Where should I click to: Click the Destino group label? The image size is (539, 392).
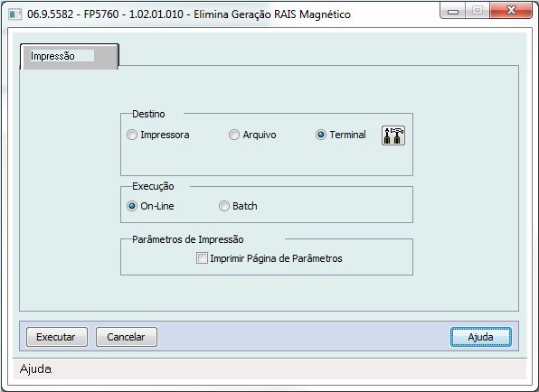point(148,114)
